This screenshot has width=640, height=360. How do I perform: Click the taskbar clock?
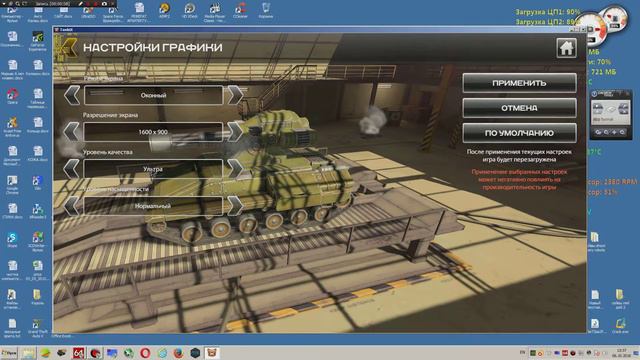621,353
